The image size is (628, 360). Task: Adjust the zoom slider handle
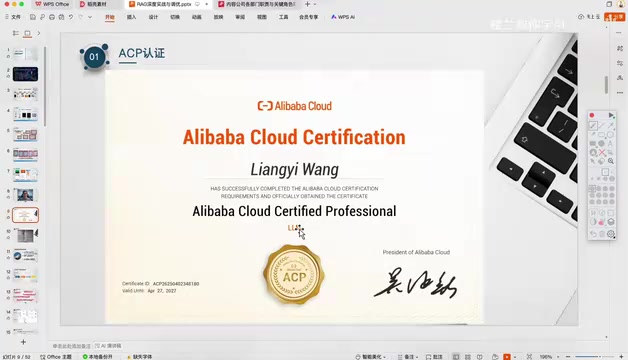[599, 356]
